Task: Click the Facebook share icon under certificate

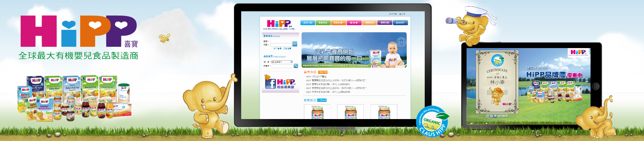Action: (x=495, y=116)
